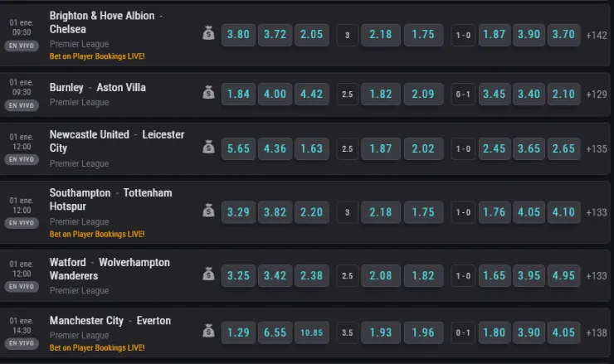
Task: Expand +129 more markets for Burnley match
Action: [597, 95]
